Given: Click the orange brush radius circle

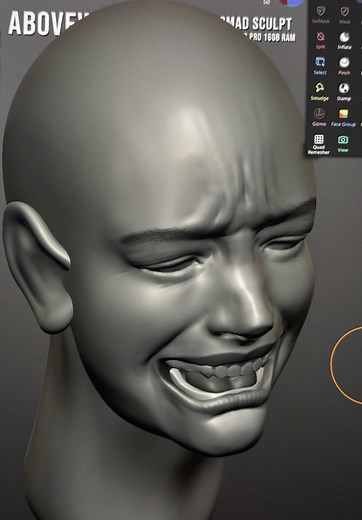Looking at the screenshot, I should pos(347,366).
